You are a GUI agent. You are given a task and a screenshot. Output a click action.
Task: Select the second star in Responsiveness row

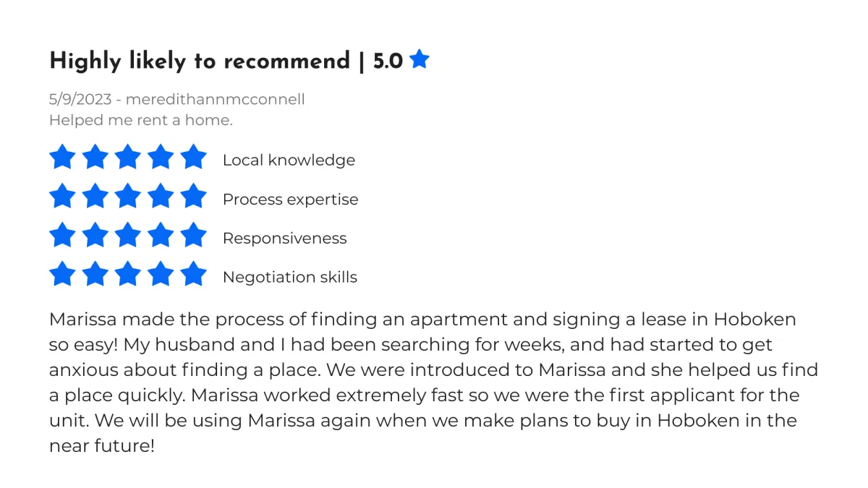click(x=95, y=235)
